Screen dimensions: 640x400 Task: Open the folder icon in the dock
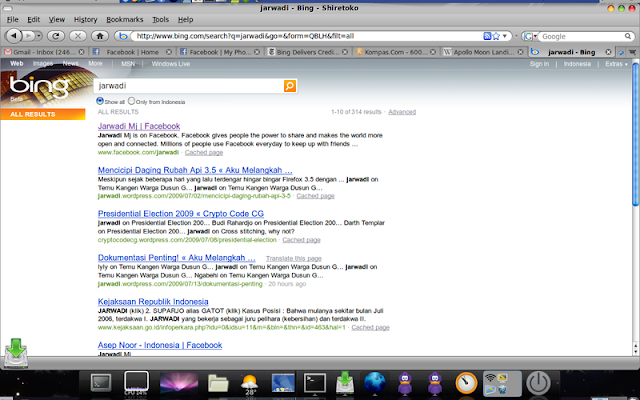(218, 383)
